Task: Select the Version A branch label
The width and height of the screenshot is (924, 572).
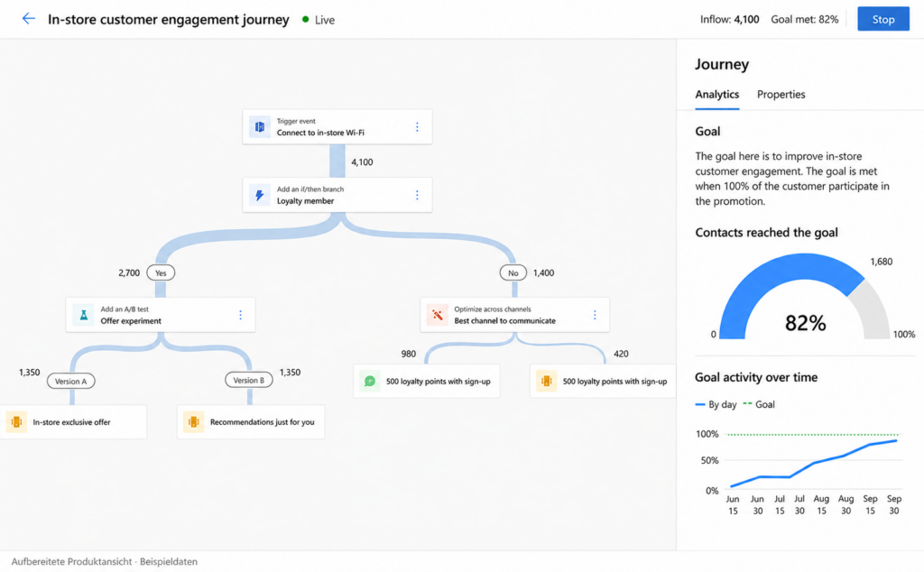Action: [70, 381]
